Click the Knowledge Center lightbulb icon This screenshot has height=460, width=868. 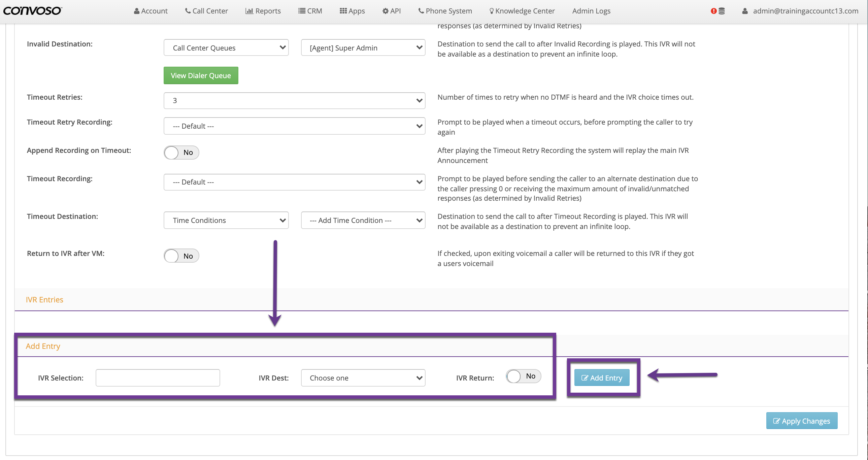pos(492,11)
